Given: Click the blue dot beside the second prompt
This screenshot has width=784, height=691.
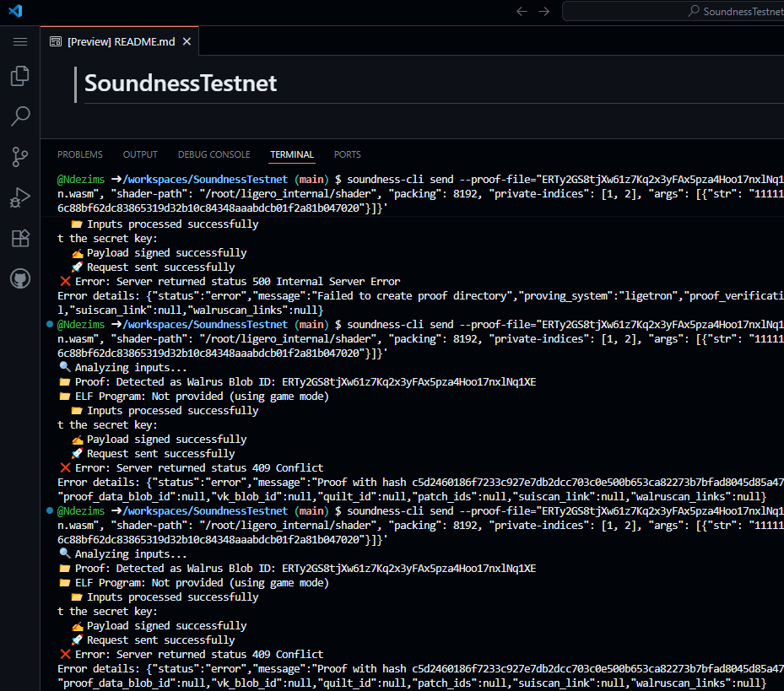Looking at the screenshot, I should [50, 325].
